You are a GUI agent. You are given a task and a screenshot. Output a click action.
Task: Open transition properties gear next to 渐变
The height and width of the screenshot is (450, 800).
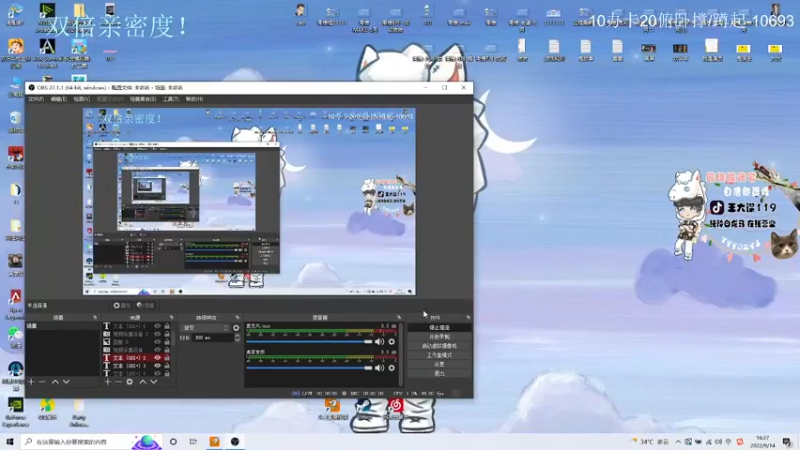tap(236, 328)
